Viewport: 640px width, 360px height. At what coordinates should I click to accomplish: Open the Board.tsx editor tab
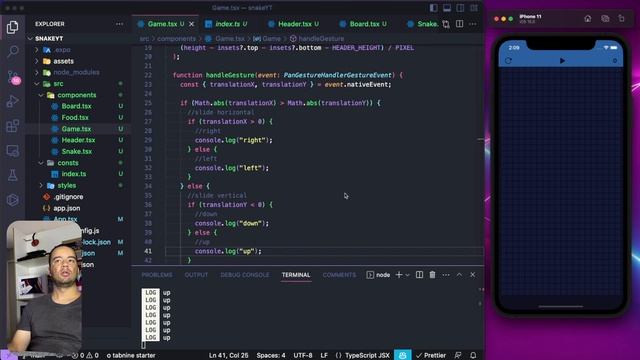pyautogui.click(x=364, y=24)
